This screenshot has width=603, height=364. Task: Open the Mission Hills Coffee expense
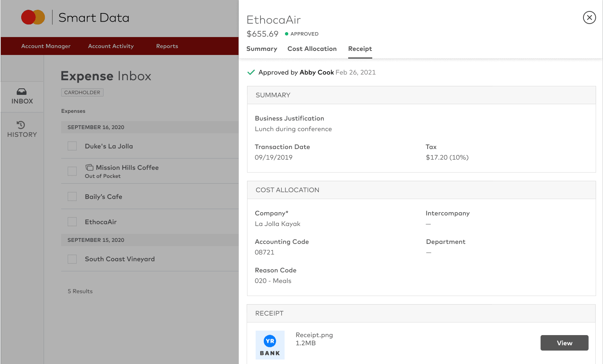[127, 167]
